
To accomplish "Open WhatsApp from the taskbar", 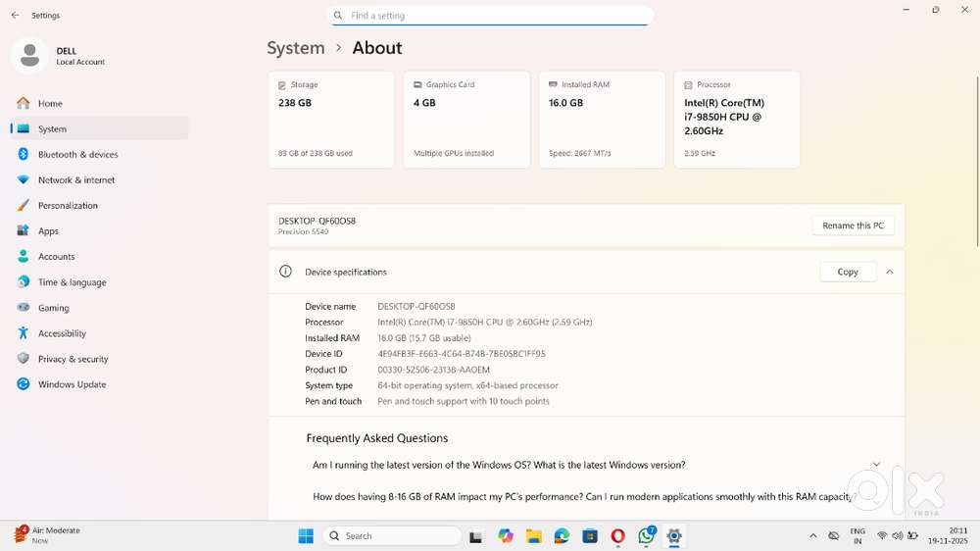I will point(646,536).
